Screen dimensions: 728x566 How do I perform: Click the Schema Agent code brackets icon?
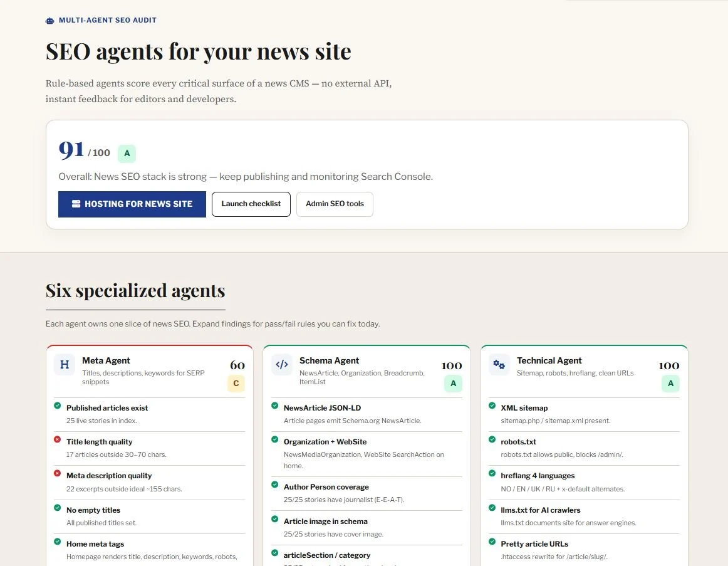coord(282,365)
